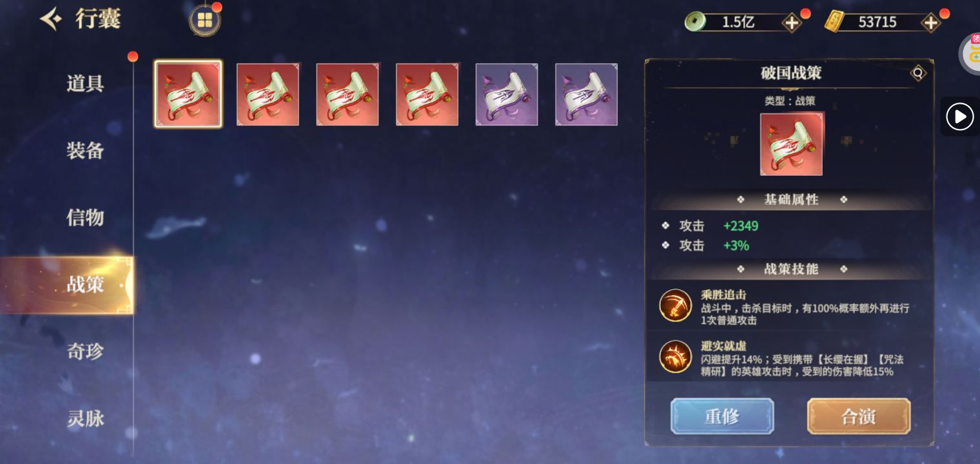Viewport: 980px width, 464px height.
Task: Add more copper coins with the plus icon
Action: [791, 23]
